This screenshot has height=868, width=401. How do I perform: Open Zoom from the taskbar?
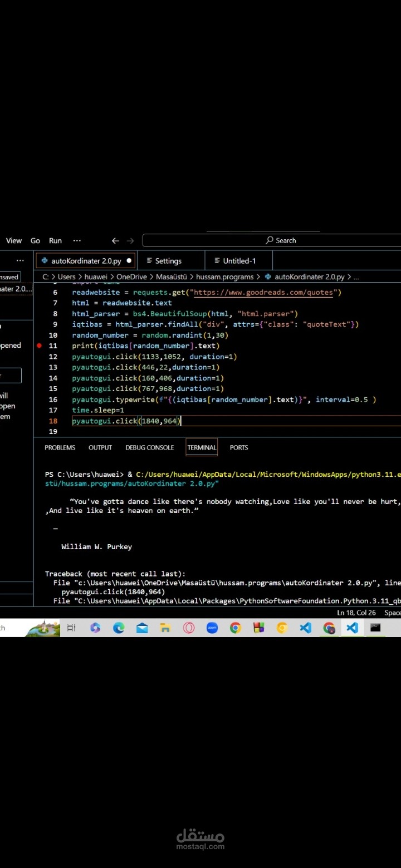pyautogui.click(x=212, y=628)
